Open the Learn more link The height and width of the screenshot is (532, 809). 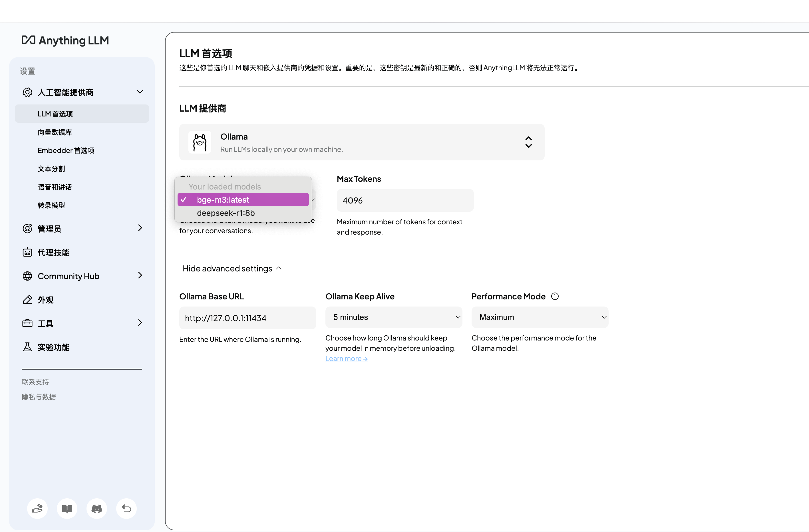coord(346,359)
